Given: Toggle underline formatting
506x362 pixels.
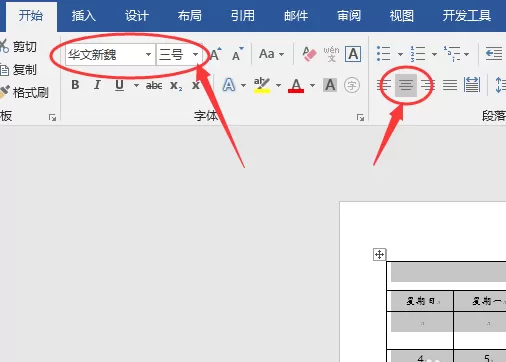Looking at the screenshot, I should 119,85.
